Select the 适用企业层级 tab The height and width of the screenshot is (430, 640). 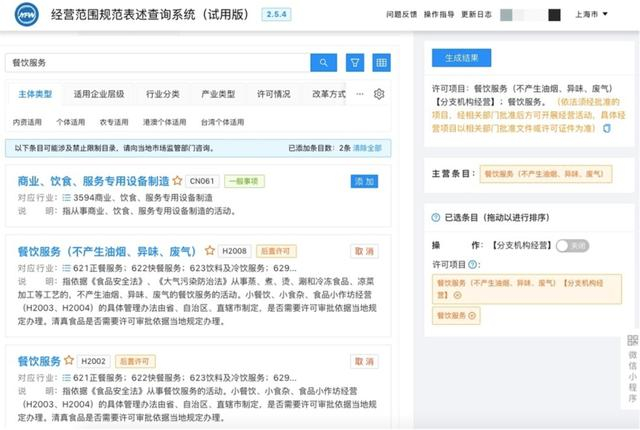point(99,94)
